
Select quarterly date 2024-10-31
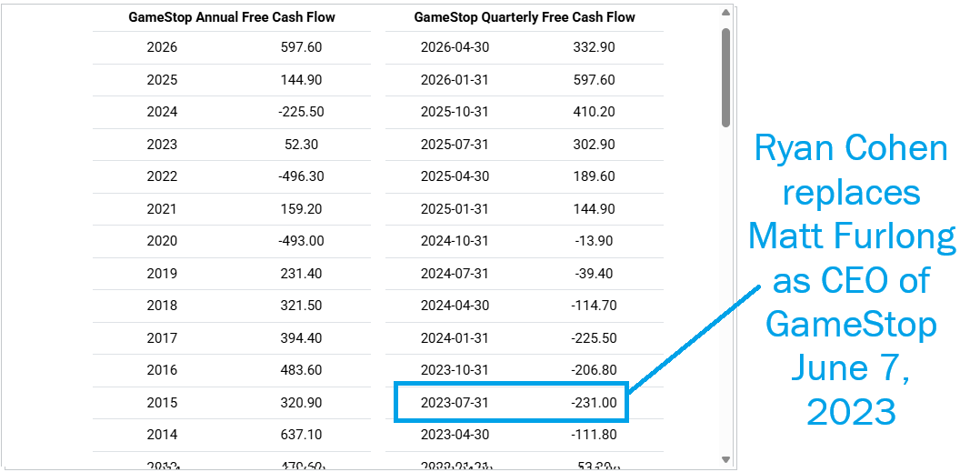(455, 241)
